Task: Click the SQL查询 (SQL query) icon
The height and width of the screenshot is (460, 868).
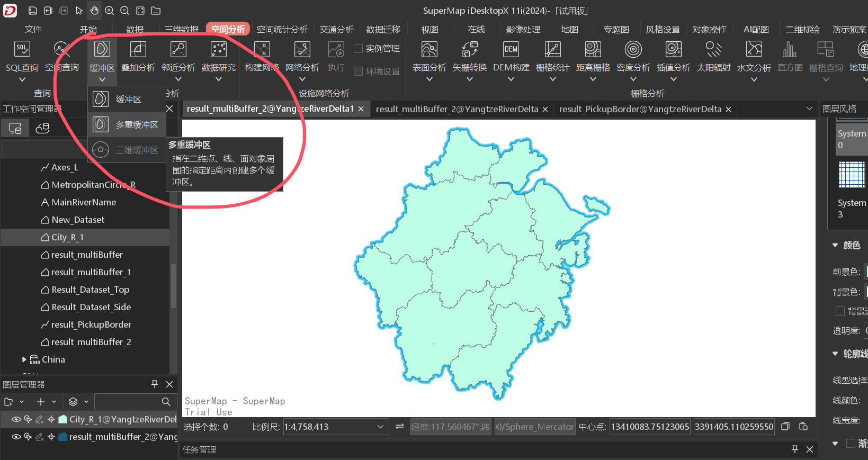Action: pyautogui.click(x=22, y=49)
